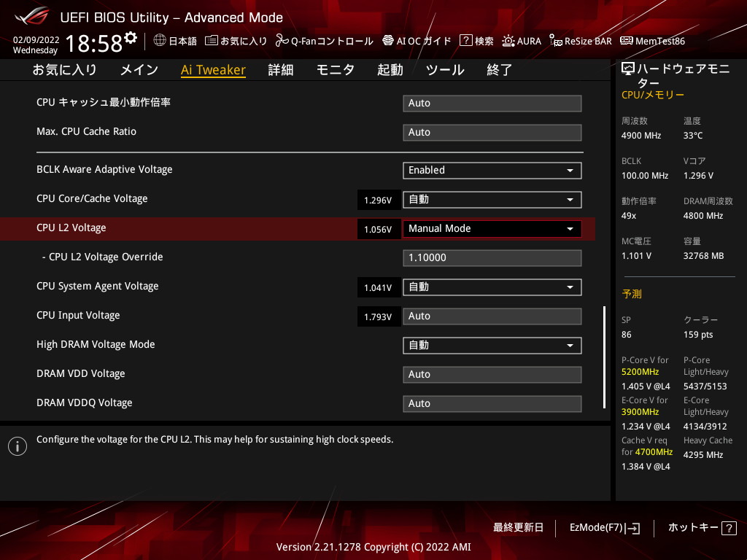Click the 1.793V input voltage readout
This screenshot has height=560, width=747.
tap(378, 316)
